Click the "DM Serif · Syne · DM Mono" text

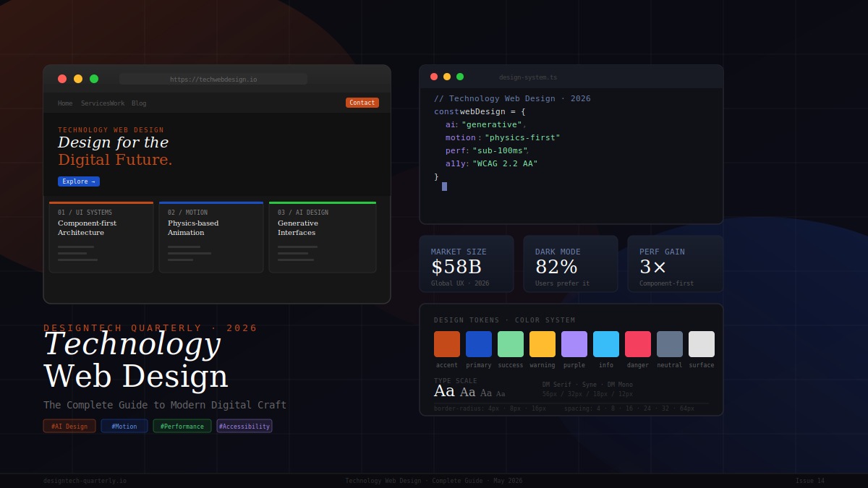pos(587,385)
